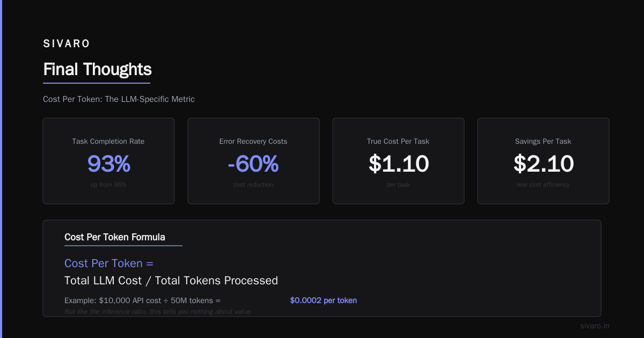Select the 'up from 85%' caption
This screenshot has height=338, width=644.
[x=108, y=185]
